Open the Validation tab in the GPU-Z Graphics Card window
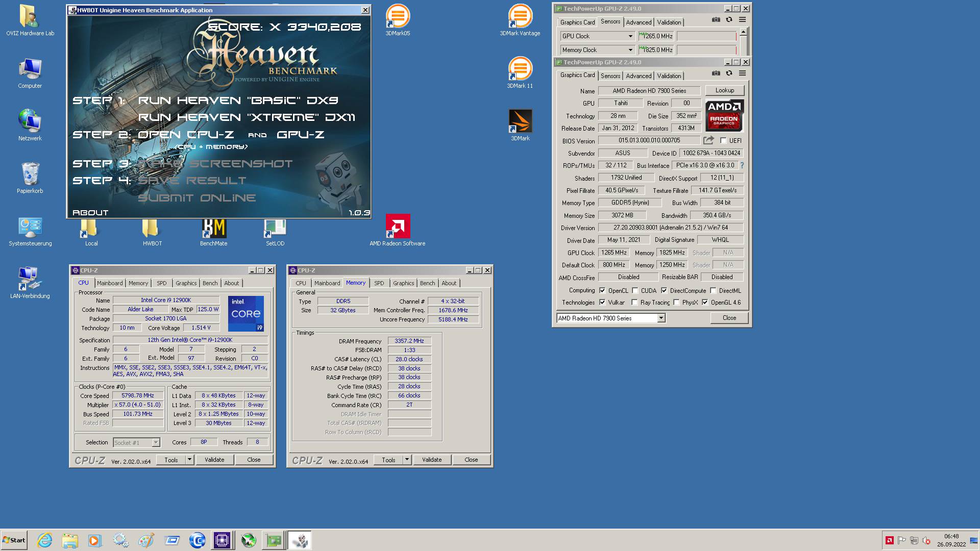Image resolution: width=980 pixels, height=551 pixels. tap(669, 76)
